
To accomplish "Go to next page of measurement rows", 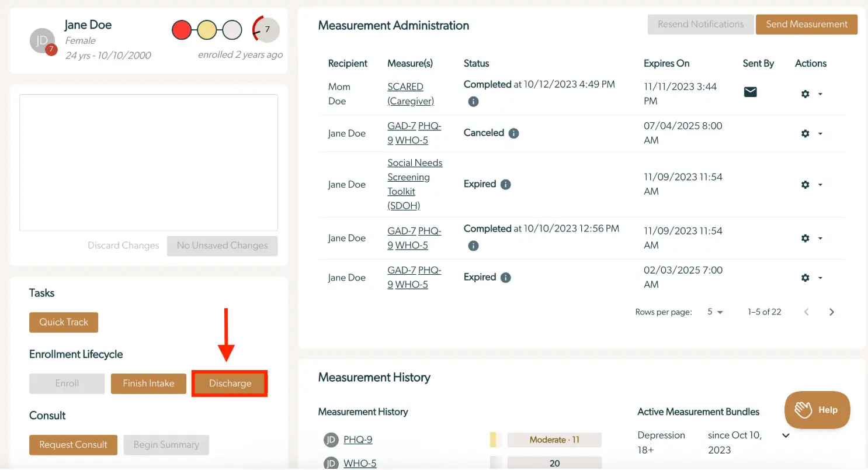I will pyautogui.click(x=831, y=312).
